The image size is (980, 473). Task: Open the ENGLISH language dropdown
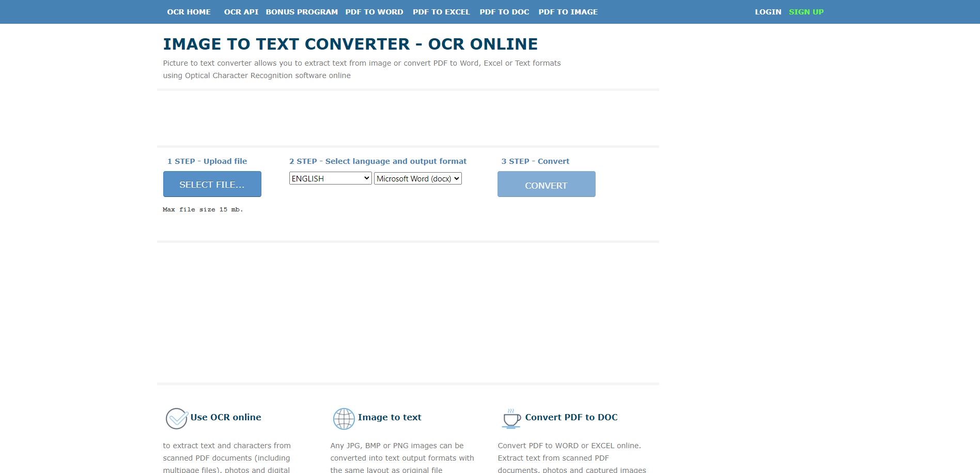click(331, 178)
